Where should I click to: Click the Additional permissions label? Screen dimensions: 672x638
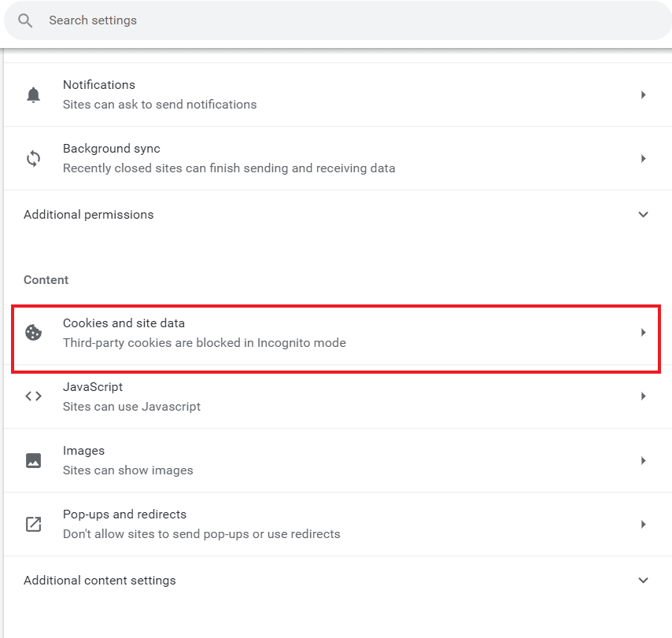[x=89, y=215]
